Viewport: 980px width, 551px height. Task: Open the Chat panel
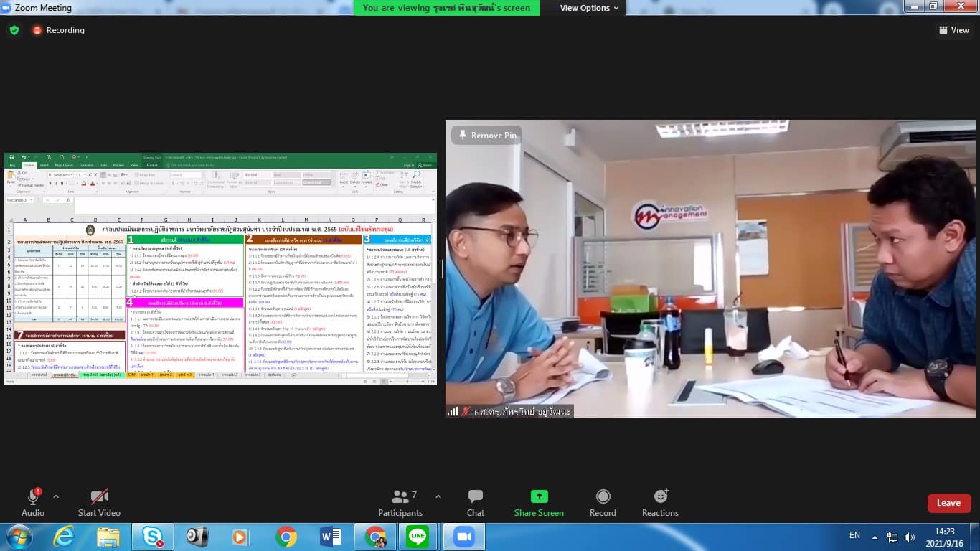pos(475,496)
